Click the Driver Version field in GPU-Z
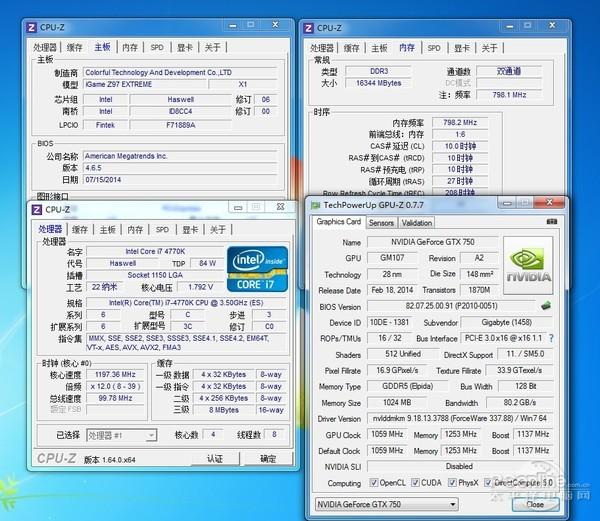The image size is (600, 521). (x=460, y=418)
